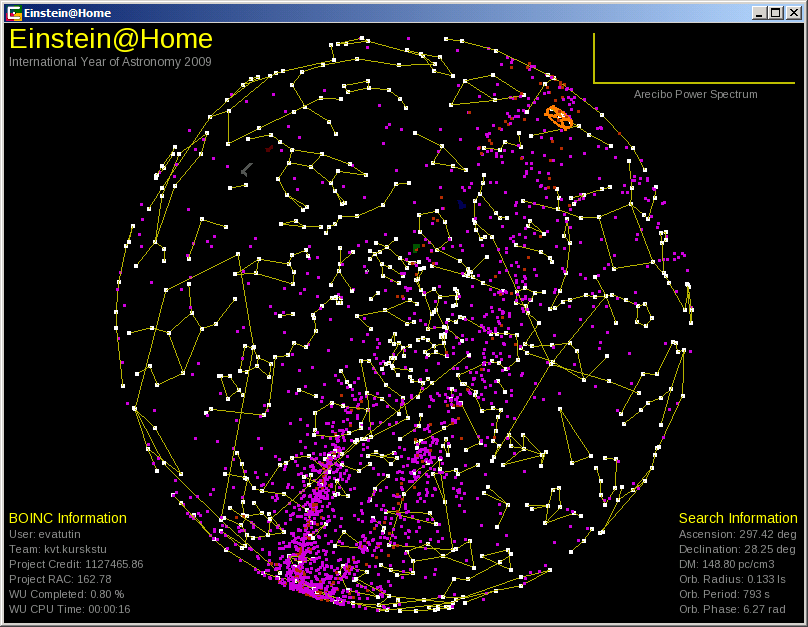Click the blue observatory marker
Viewport: 808px width, 627px height.
pos(462,205)
